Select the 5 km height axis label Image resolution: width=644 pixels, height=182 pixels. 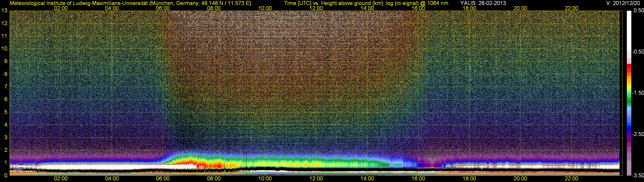(6, 112)
